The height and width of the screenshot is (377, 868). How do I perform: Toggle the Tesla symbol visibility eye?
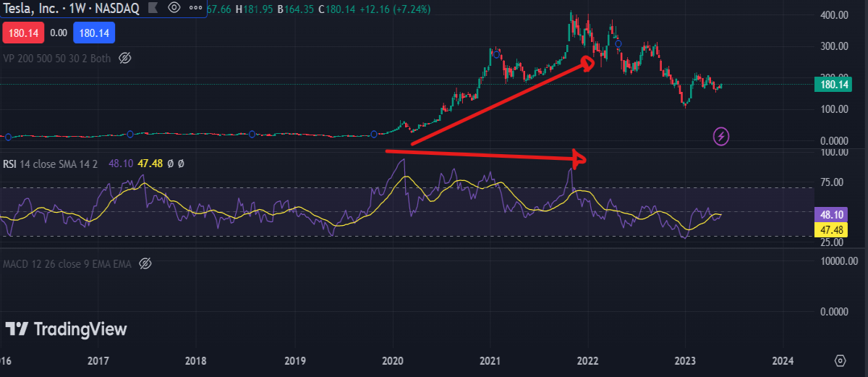tap(174, 8)
